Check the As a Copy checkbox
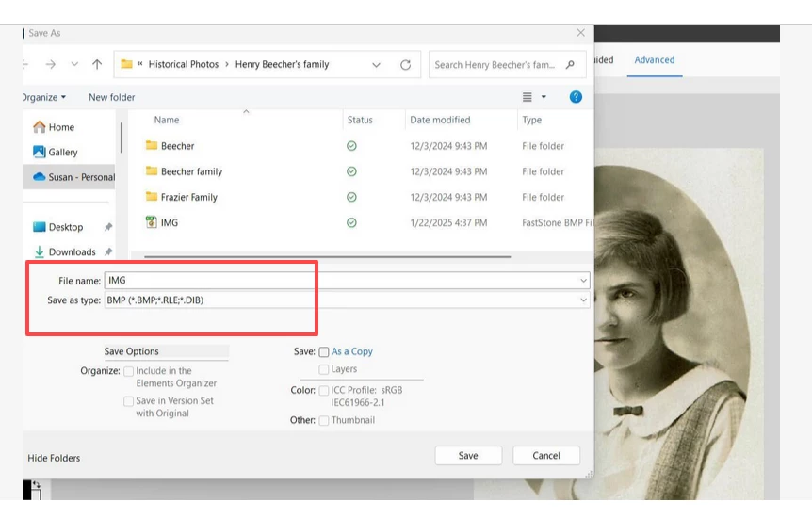The width and height of the screenshot is (812, 519). (x=324, y=352)
